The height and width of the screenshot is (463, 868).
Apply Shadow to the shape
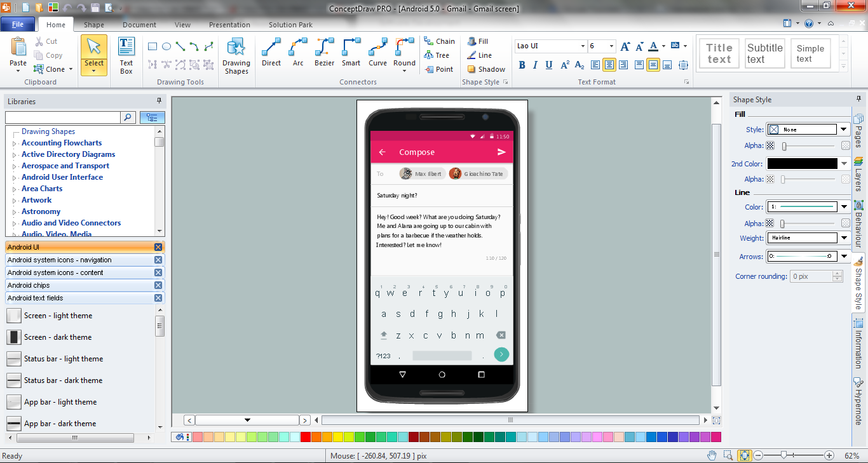[x=486, y=69]
